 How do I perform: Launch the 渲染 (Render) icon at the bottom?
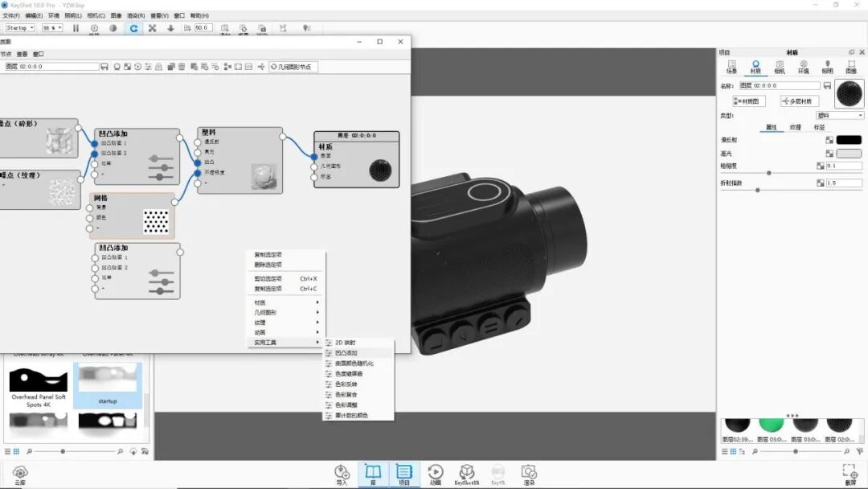tap(529, 473)
